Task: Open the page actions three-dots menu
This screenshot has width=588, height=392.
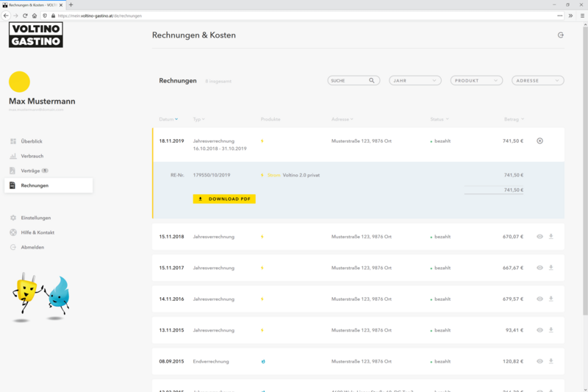Action: click(x=560, y=15)
